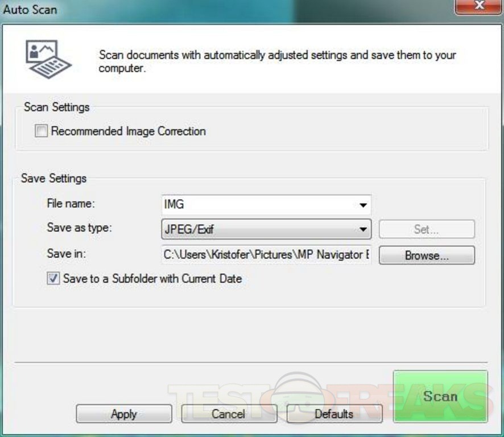Viewport: 504px width, 437px height.
Task: Click the Recommended Image Correction label text
Action: point(128,131)
